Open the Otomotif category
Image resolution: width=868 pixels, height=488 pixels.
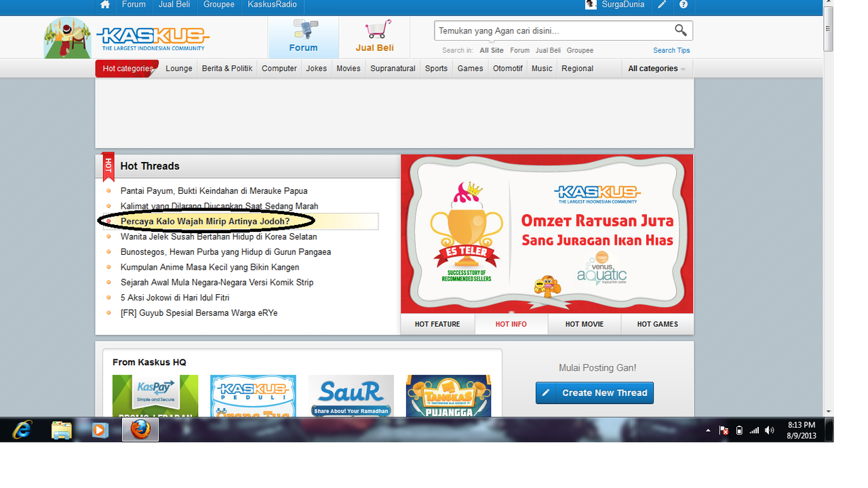pos(508,68)
